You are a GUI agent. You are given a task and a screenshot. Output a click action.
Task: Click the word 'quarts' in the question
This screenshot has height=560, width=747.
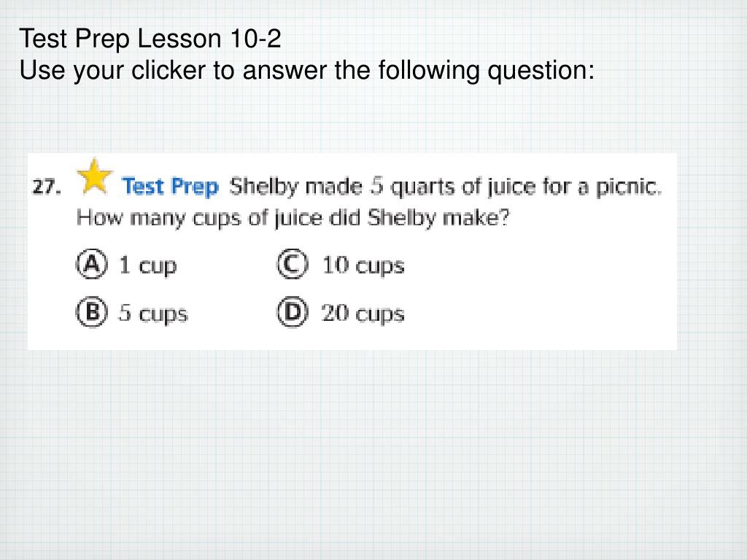point(422,187)
